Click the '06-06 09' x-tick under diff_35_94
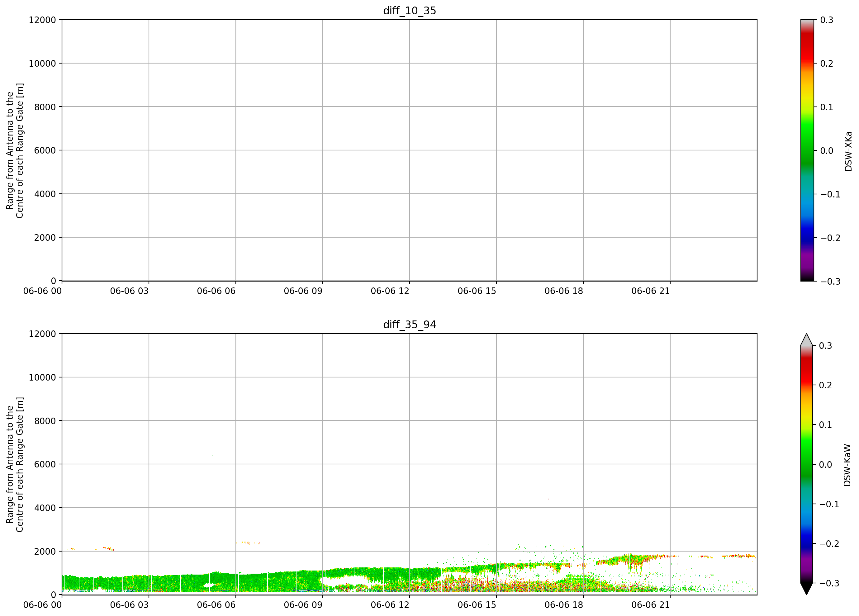 pyautogui.click(x=303, y=605)
